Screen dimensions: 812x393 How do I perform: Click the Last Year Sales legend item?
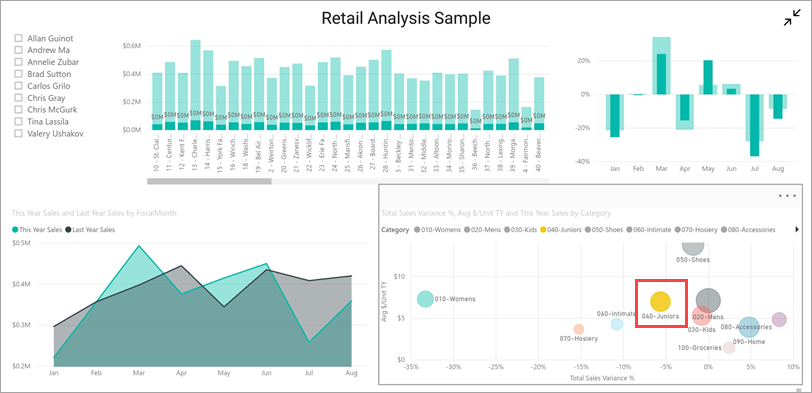tap(90, 229)
